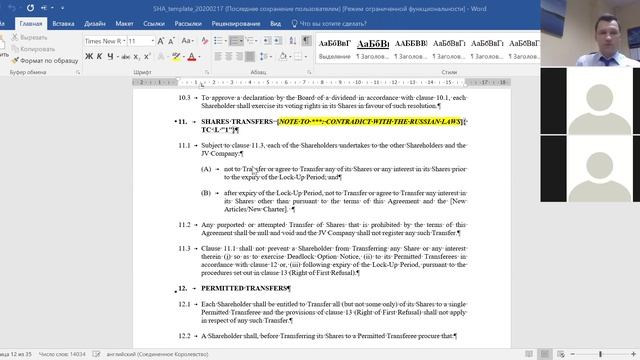Toggle Strikethrough (abc) formatting

coord(125,57)
